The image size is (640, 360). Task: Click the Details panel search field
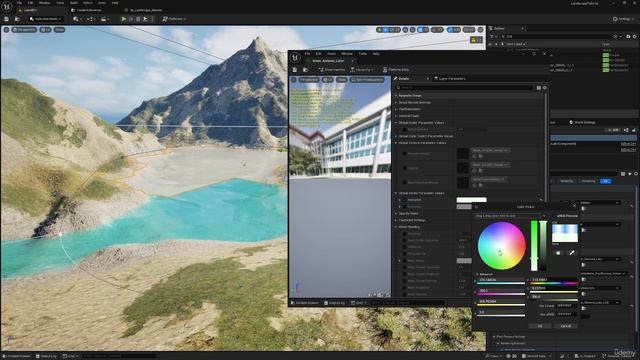point(464,88)
